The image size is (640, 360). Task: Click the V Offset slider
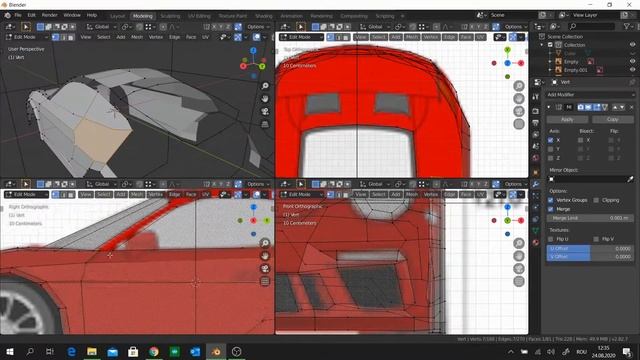click(590, 257)
